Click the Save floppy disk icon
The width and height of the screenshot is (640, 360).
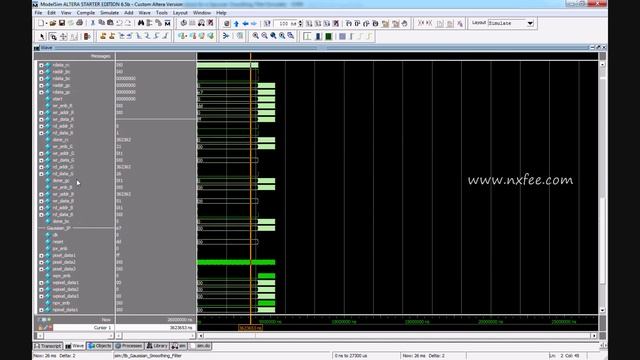(x=62, y=23)
